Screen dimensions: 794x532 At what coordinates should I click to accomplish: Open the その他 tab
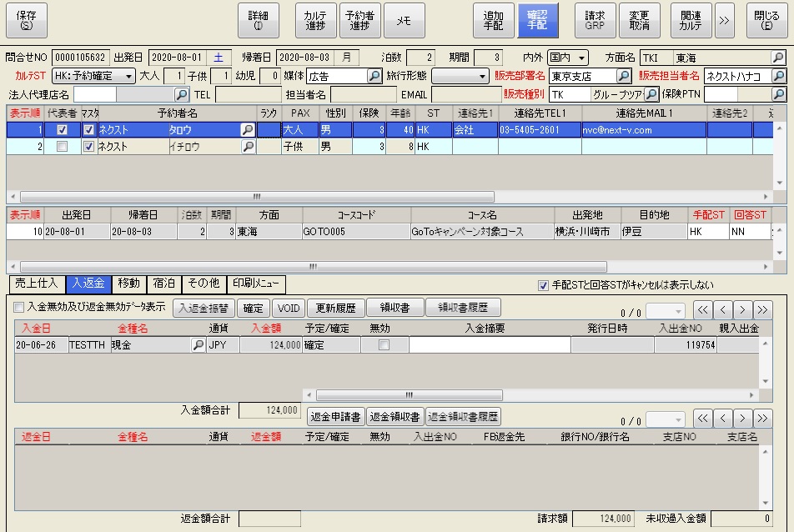[204, 284]
